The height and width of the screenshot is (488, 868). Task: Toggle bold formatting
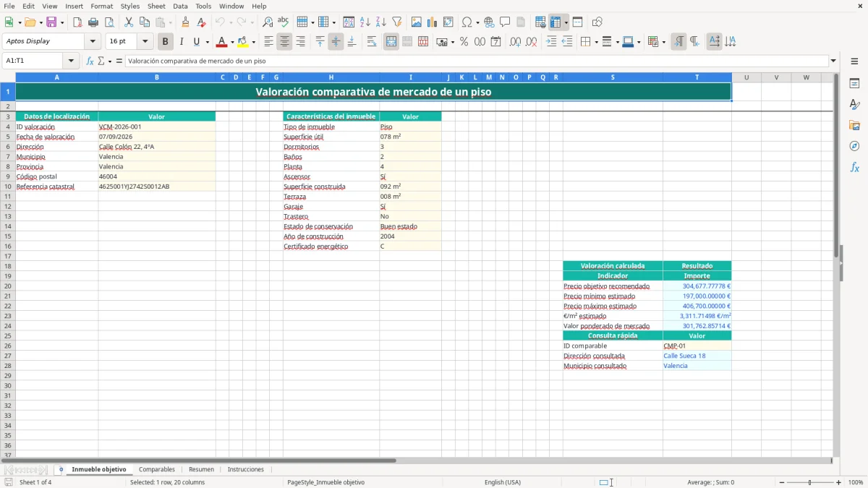(166, 42)
